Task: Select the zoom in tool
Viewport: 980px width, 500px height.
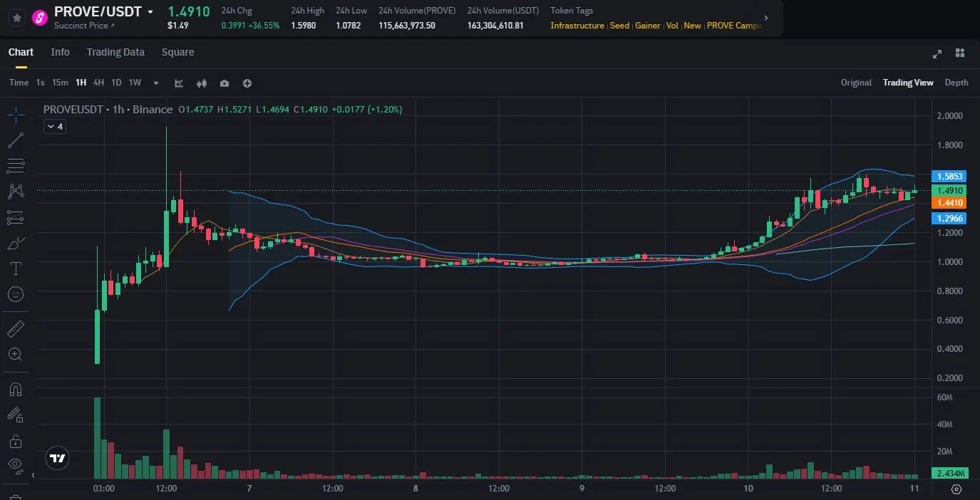Action: click(x=16, y=354)
